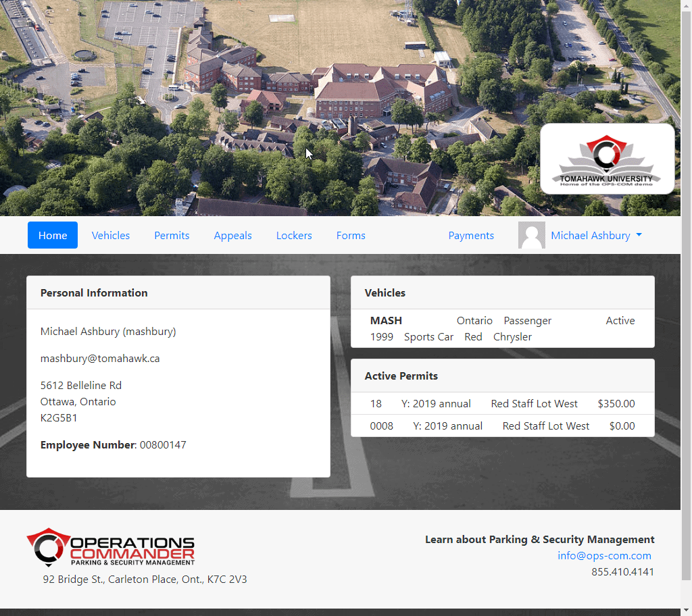
Task: Expand the dropdown arrow beside Michael Ashbury
Action: click(x=638, y=236)
